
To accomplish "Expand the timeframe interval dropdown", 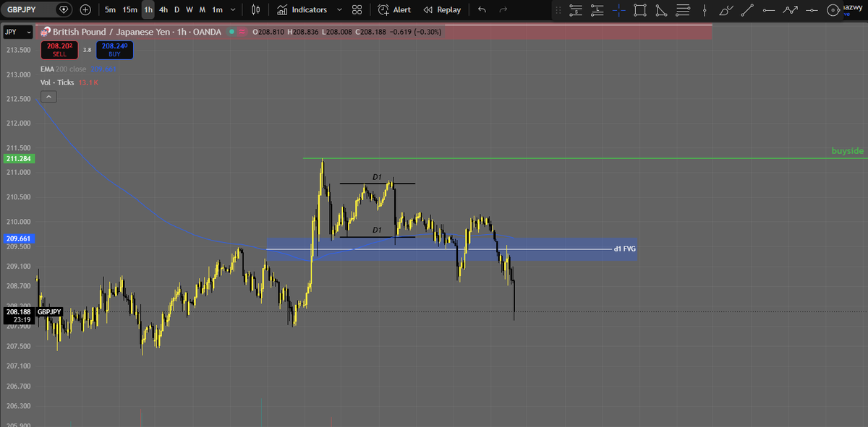I will [x=232, y=10].
